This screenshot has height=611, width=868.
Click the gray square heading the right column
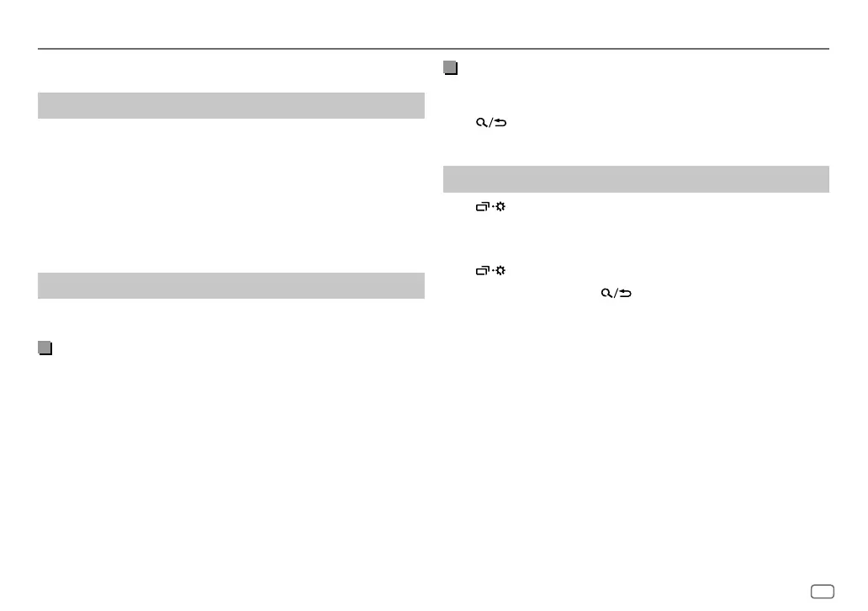(x=450, y=67)
